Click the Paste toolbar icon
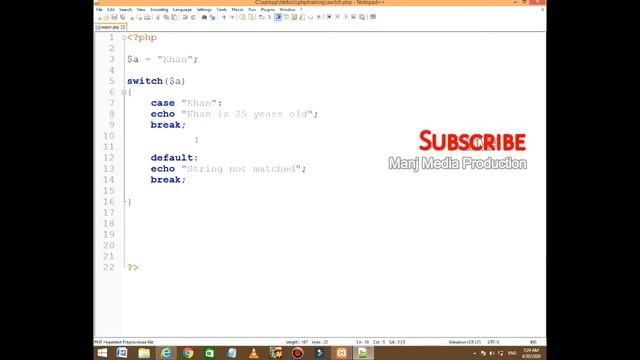The height and width of the screenshot is (360, 640). (x=173, y=17)
